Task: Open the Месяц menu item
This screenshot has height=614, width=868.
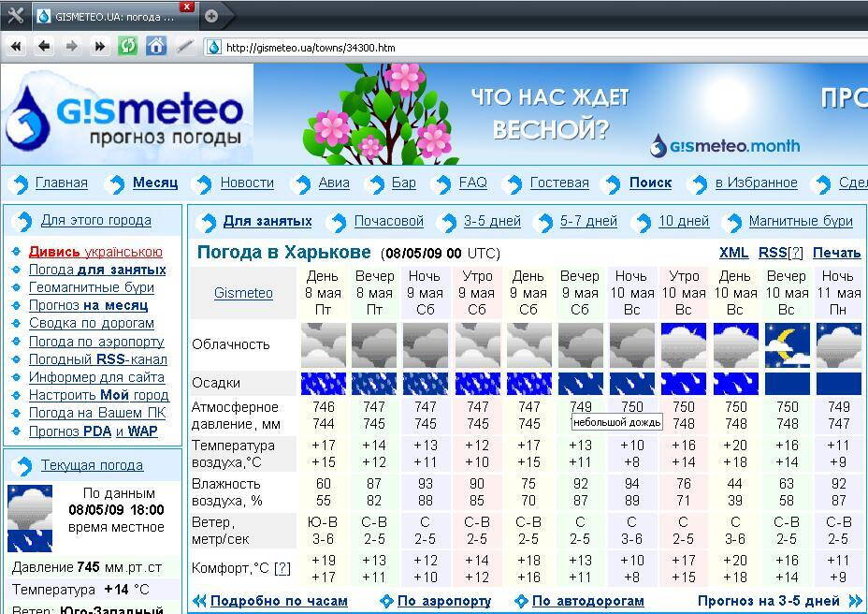Action: [154, 183]
